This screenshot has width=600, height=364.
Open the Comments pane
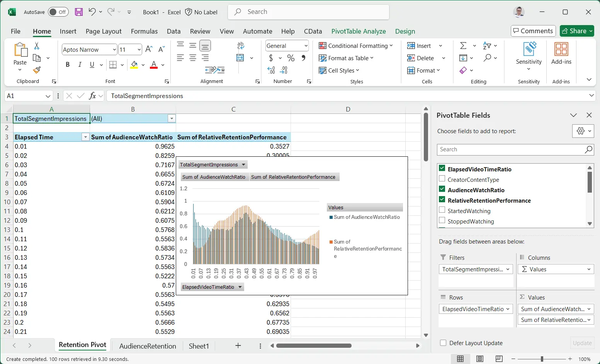click(x=533, y=31)
